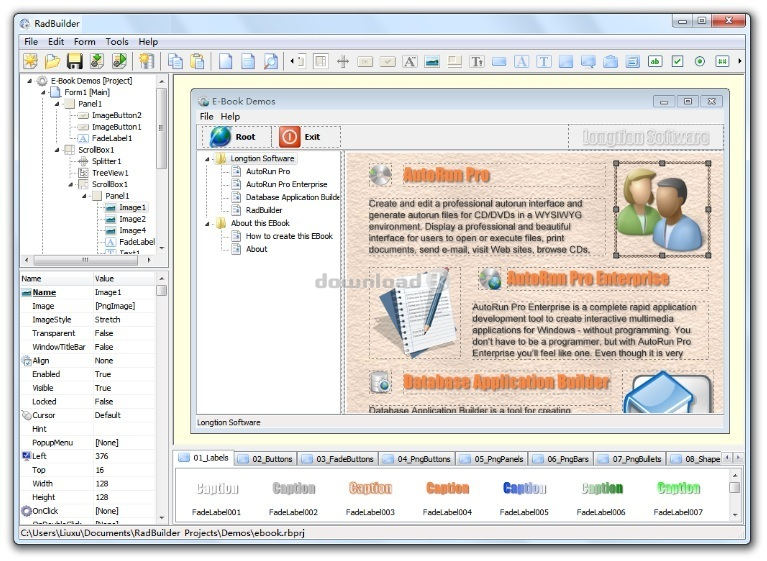The width and height of the screenshot is (767, 561).
Task: Click the Root globe button in preview
Action: (x=237, y=137)
